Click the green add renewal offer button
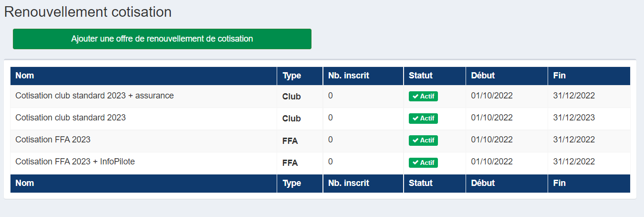Screen dimensions: 644x217 [162, 39]
